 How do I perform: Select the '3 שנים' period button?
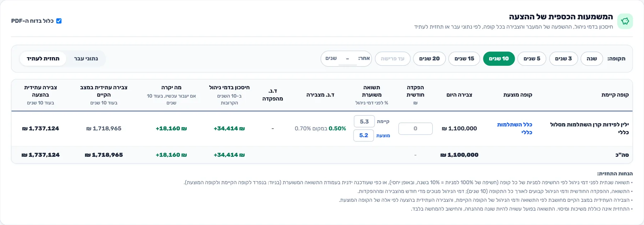pyautogui.click(x=563, y=59)
